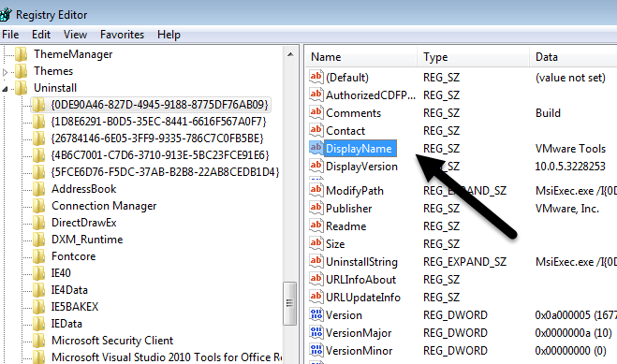Viewport: 617px width, 364px height.
Task: Select the DWORD icon beside VersionMajor
Action: pos(316,332)
